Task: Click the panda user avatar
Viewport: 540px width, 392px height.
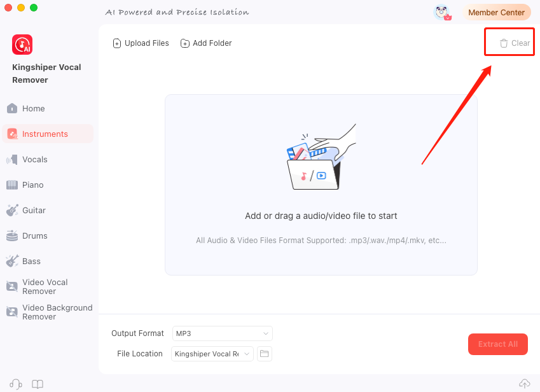Action: click(442, 12)
